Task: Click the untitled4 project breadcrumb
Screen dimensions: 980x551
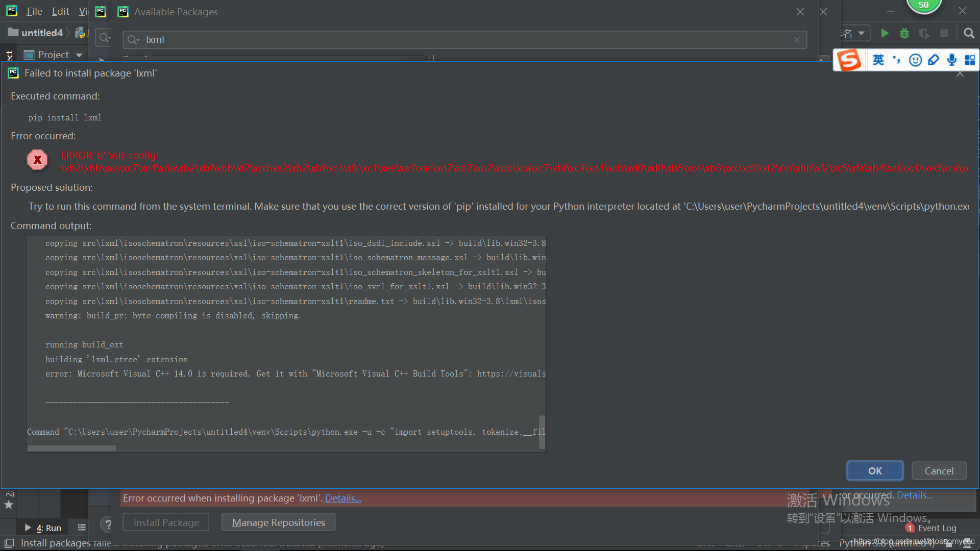Action: click(36, 33)
